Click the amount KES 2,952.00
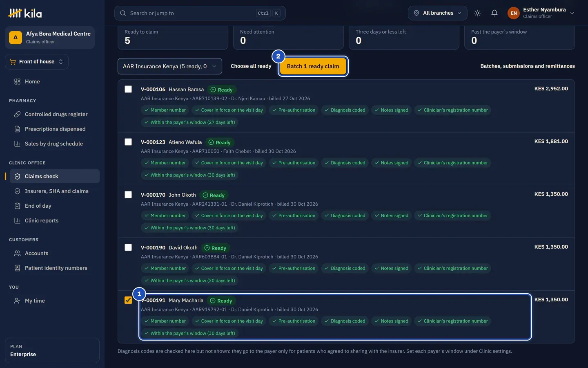 click(551, 89)
